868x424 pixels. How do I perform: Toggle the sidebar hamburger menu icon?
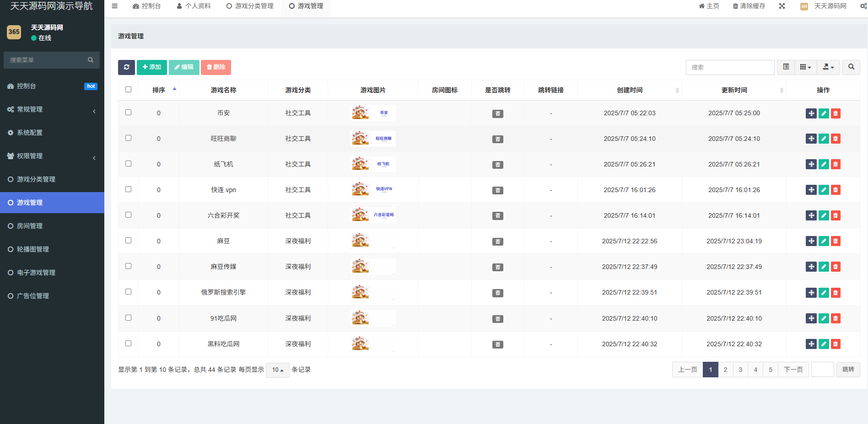pyautogui.click(x=115, y=6)
